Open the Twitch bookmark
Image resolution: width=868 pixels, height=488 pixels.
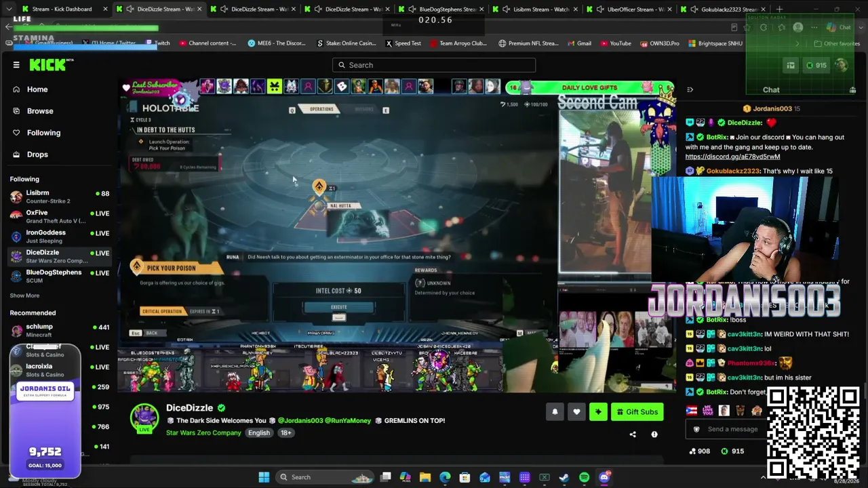(x=158, y=43)
